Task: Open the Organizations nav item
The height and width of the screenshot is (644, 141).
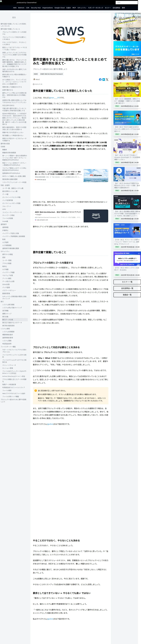Action: [x=48, y=8]
